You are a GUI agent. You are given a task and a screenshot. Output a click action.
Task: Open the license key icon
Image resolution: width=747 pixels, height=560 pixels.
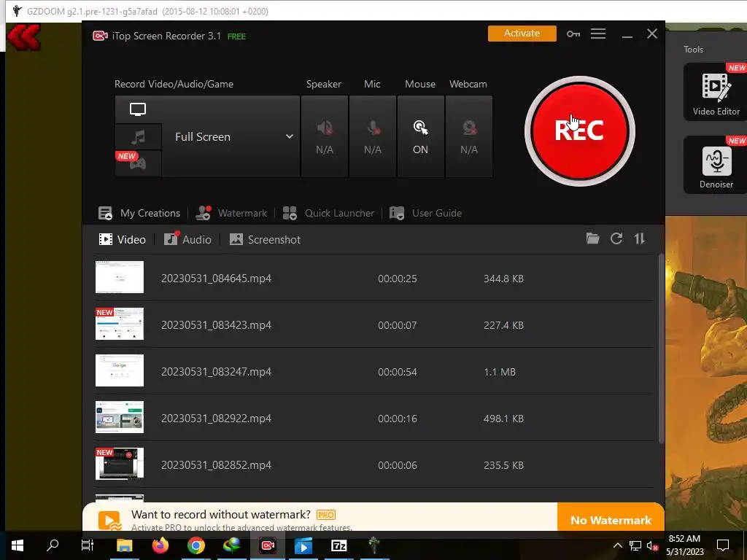click(573, 34)
